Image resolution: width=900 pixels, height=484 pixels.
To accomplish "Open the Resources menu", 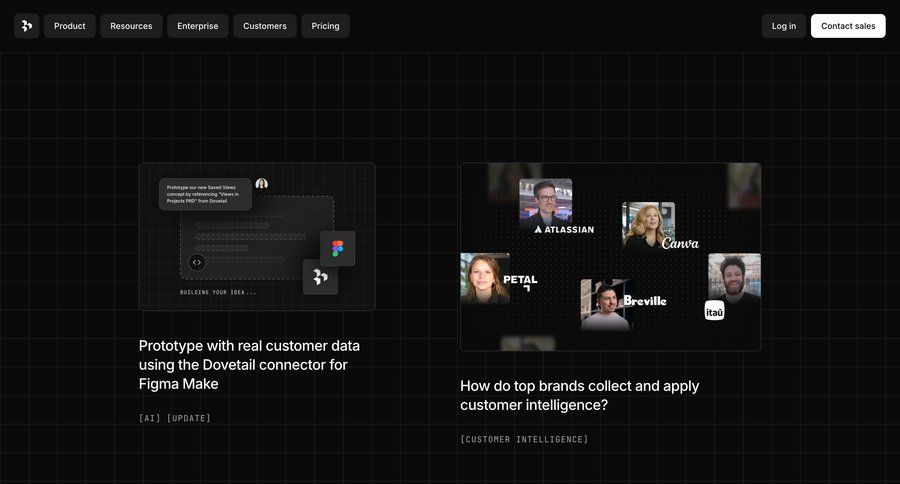I will pyautogui.click(x=131, y=26).
